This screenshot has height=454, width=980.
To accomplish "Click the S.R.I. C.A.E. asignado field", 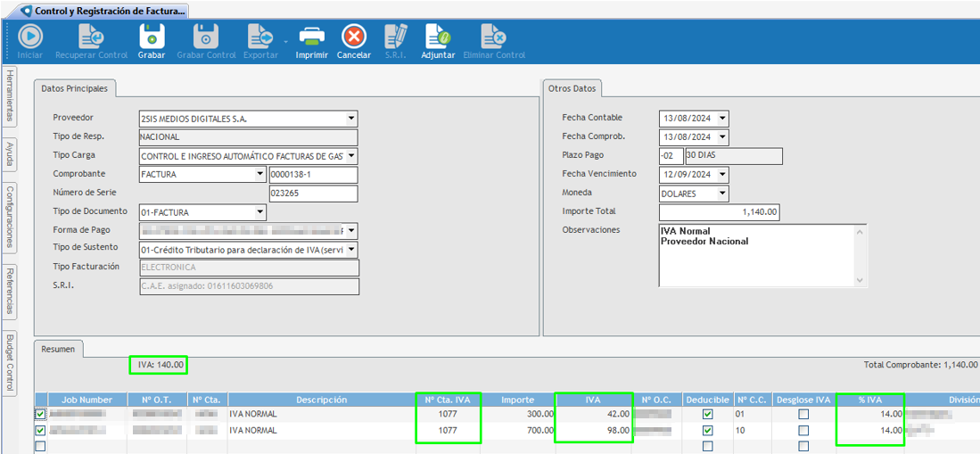I will tap(248, 286).
